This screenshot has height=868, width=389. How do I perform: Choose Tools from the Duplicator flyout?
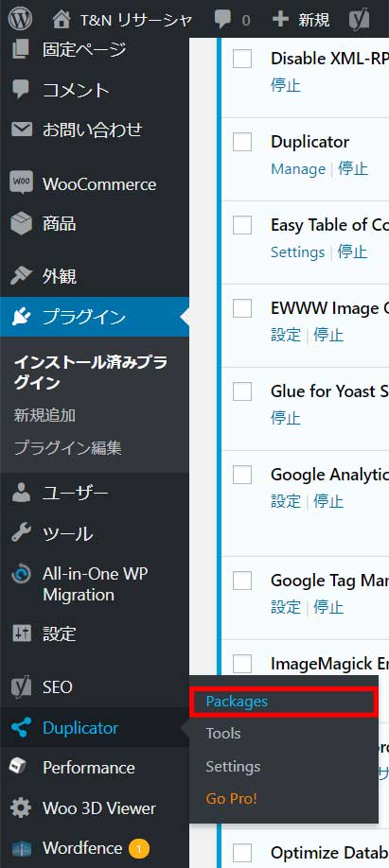[223, 734]
